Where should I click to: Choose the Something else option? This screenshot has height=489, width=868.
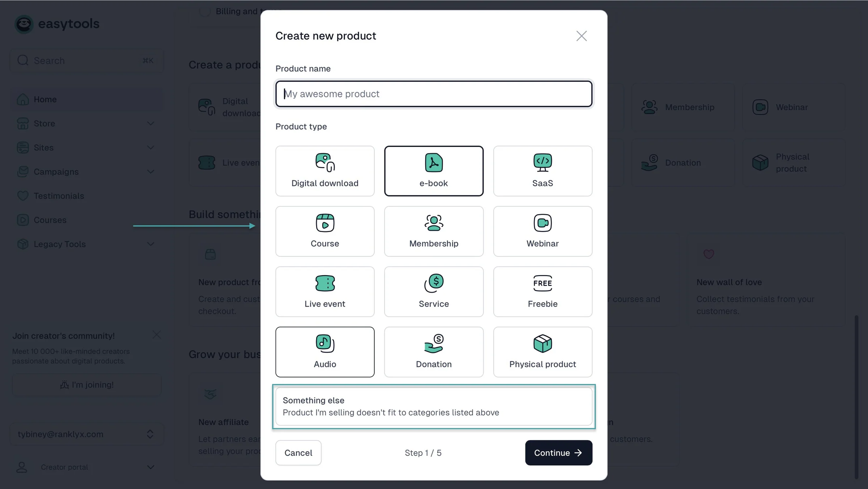(434, 406)
